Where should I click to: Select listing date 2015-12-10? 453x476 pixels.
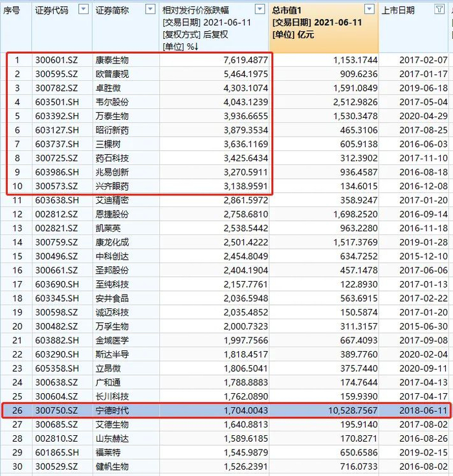424,256
